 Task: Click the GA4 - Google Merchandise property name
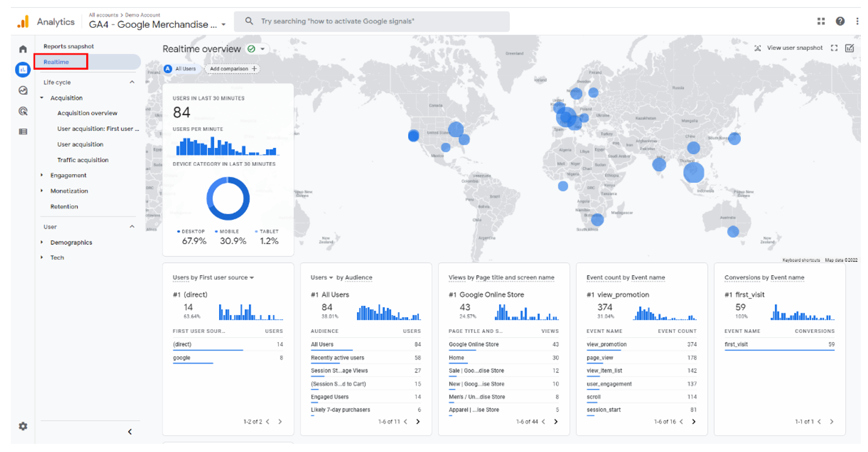153,24
